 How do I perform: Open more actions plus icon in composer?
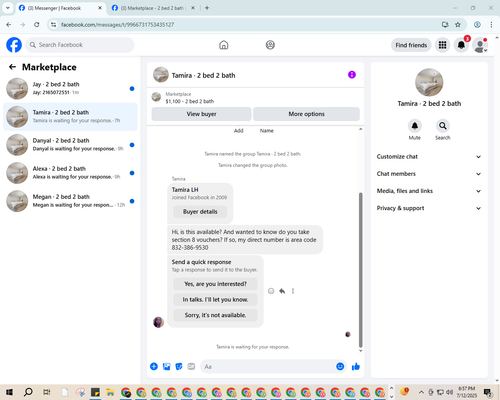[154, 366]
